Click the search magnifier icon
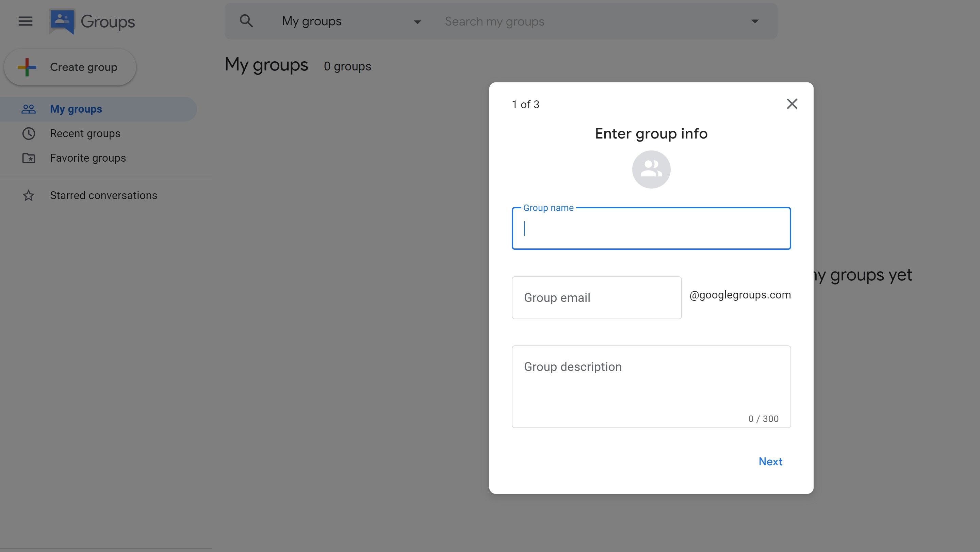The height and width of the screenshot is (552, 980). pos(246,21)
